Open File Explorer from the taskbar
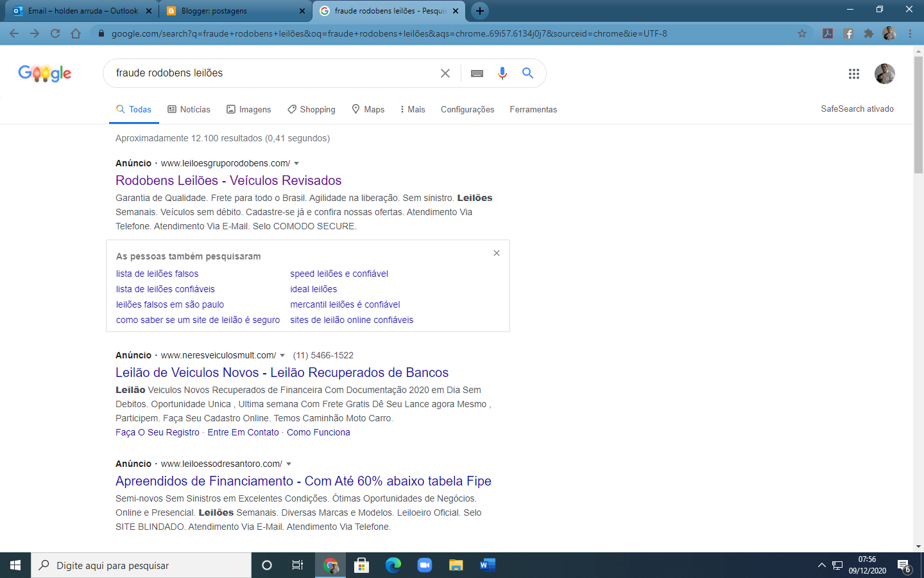 tap(456, 565)
